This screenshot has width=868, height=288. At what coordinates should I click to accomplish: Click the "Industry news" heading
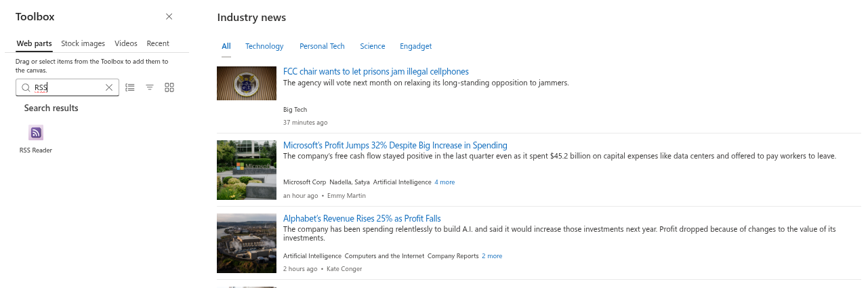click(x=251, y=18)
